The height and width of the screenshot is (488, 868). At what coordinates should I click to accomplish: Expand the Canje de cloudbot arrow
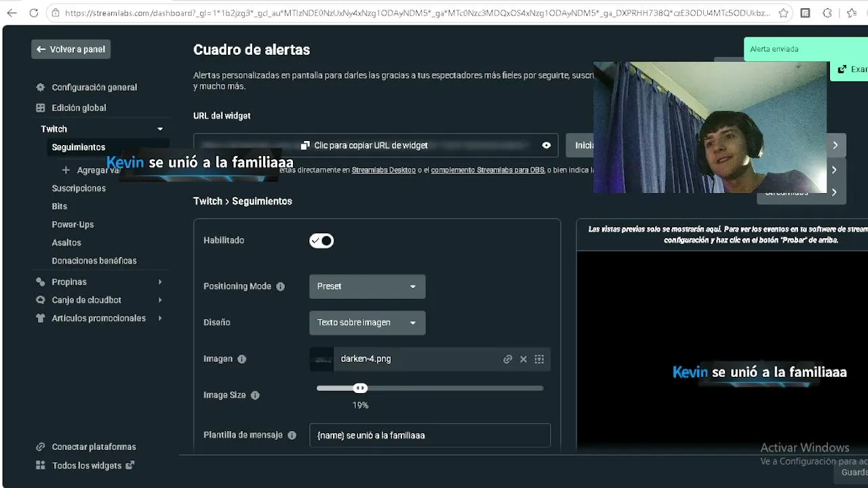click(x=160, y=300)
